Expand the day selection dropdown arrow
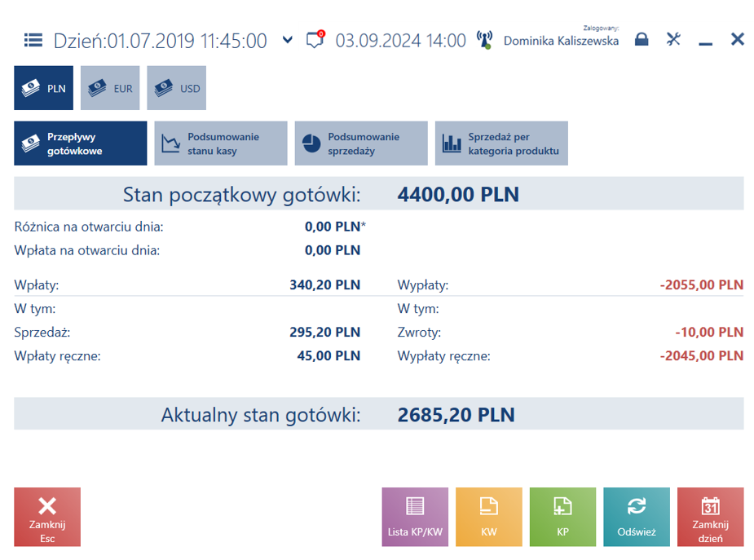Image resolution: width=754 pixels, height=560 pixels. [288, 40]
